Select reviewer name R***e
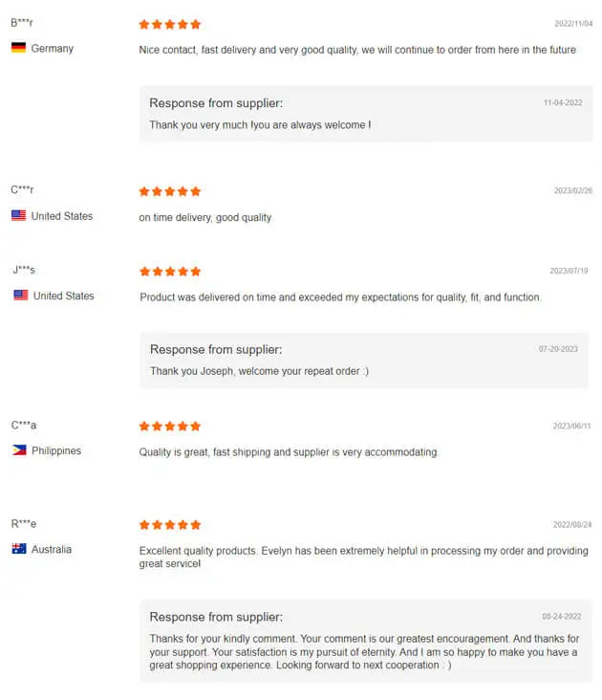Screen dimensions: 602x700 pos(24,523)
